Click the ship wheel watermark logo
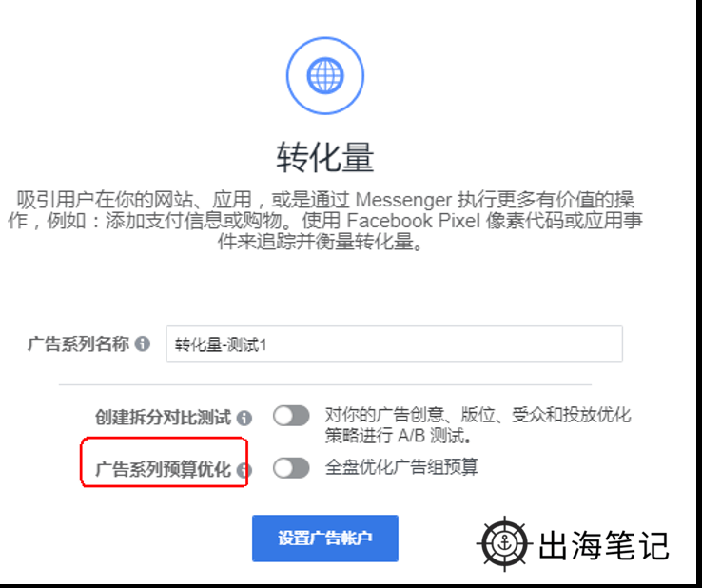This screenshot has height=588, width=702. 504,543
